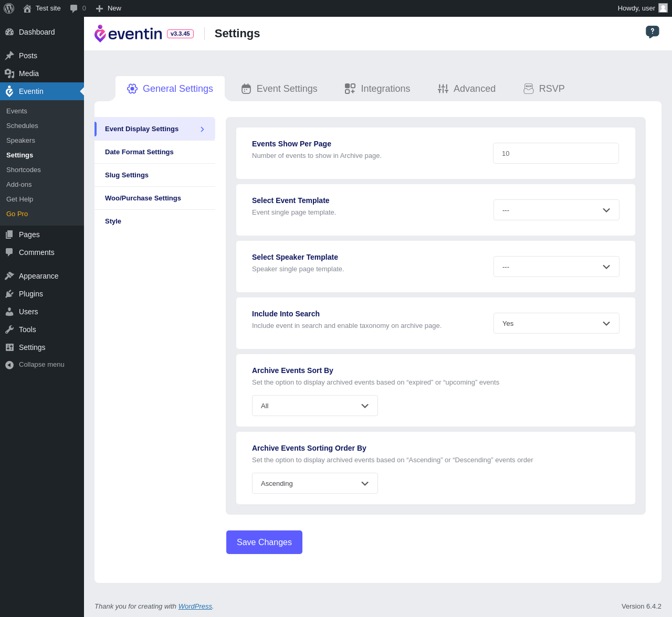Open the Archive Events Sorting Order dropdown
672x617 pixels.
pyautogui.click(x=315, y=483)
